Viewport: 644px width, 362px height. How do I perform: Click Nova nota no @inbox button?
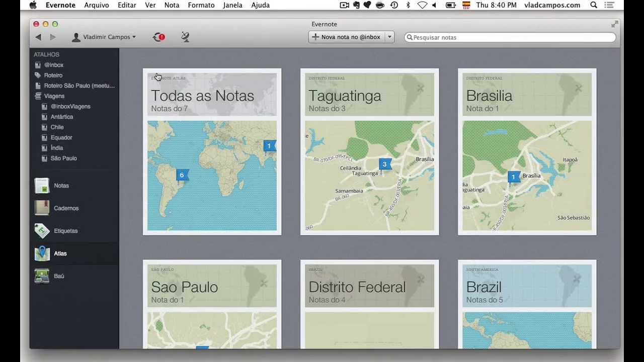point(347,37)
